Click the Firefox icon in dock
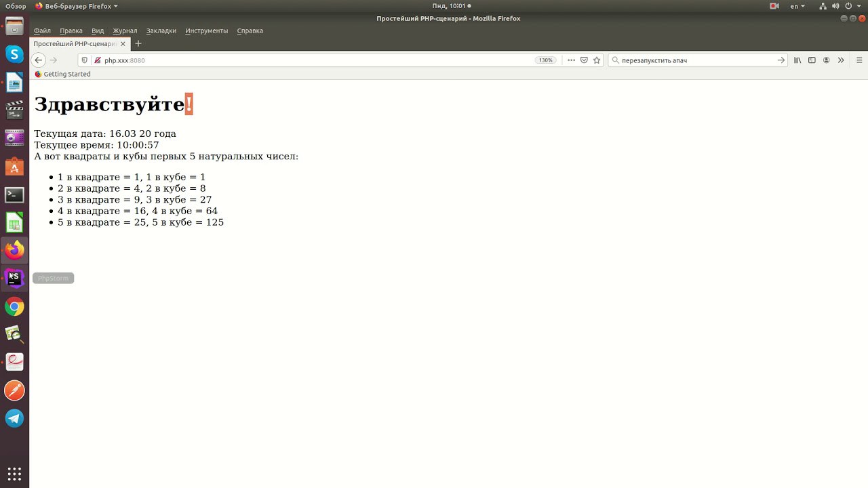 [x=14, y=251]
